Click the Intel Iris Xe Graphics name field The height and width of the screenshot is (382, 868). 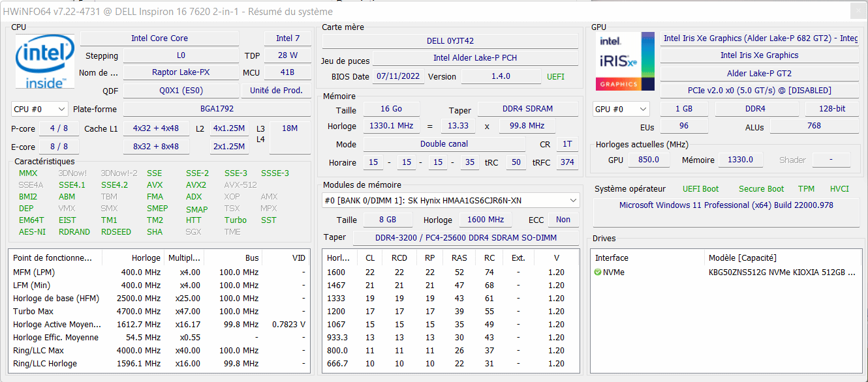[759, 55]
